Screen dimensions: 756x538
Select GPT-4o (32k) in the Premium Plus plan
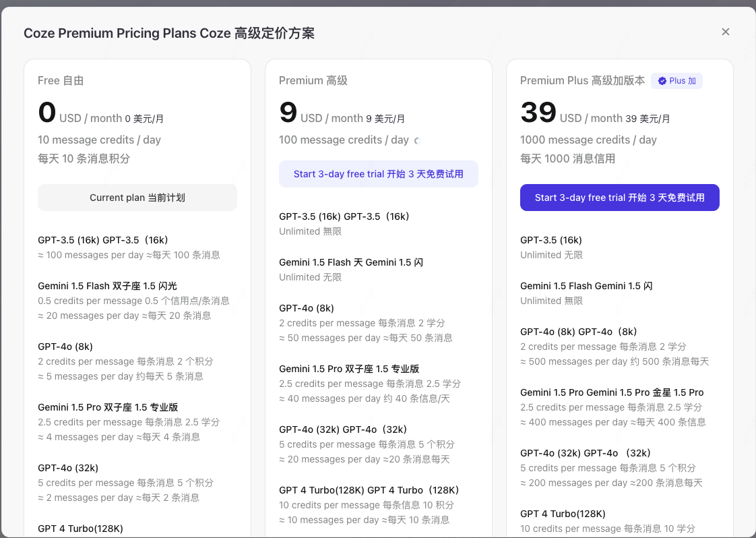[x=586, y=454]
